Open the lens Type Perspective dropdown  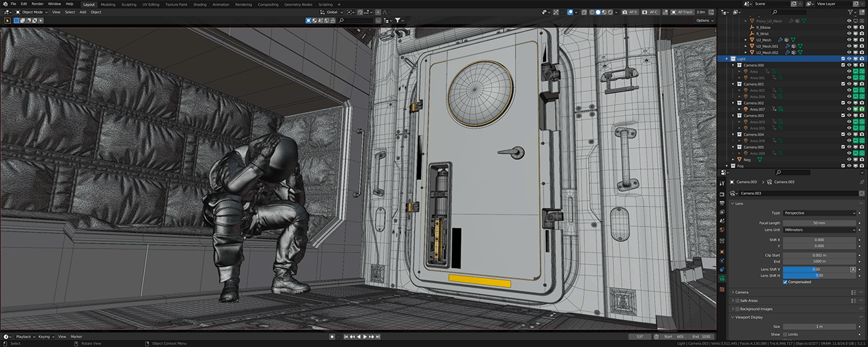[x=819, y=213]
